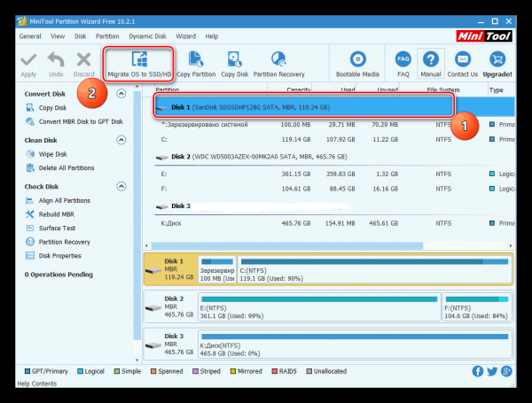Open the Partition menu
This screenshot has height=403, width=532.
point(107,36)
